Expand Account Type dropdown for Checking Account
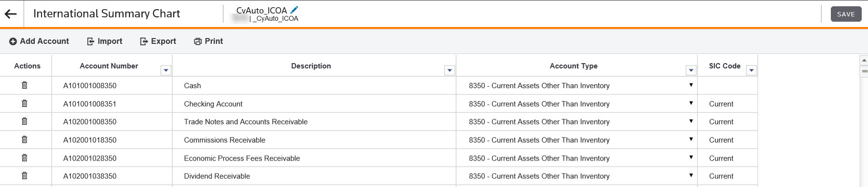This screenshot has width=868, height=187. point(691,103)
